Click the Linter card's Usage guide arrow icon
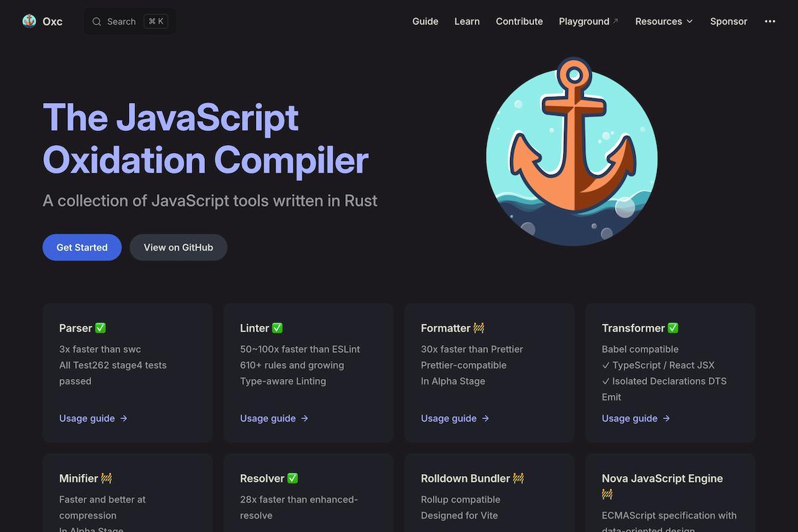This screenshot has height=532, width=798. coord(305,418)
